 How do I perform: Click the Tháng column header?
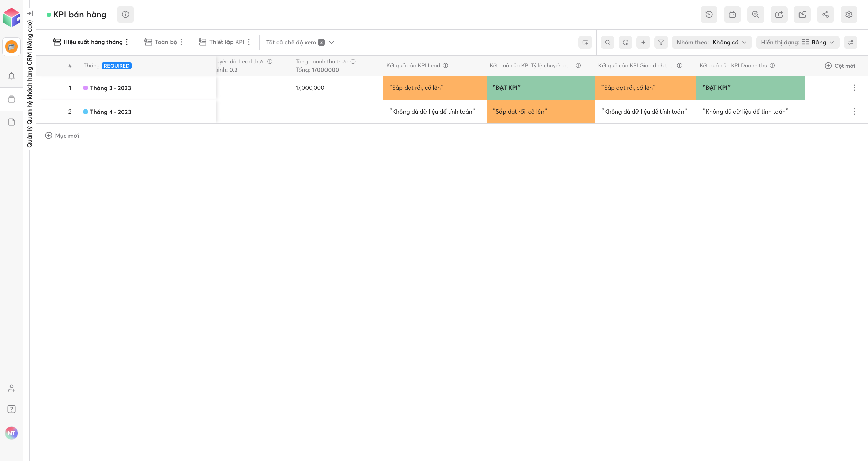click(x=92, y=66)
